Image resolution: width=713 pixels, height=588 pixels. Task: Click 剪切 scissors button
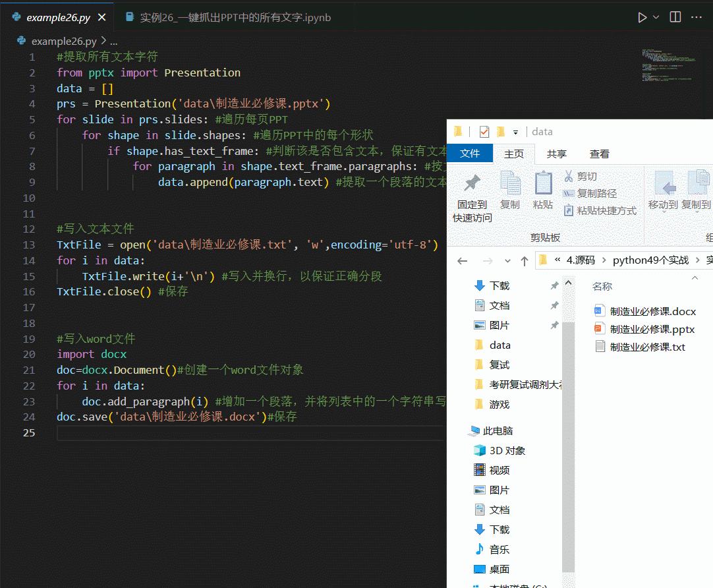tap(581, 176)
